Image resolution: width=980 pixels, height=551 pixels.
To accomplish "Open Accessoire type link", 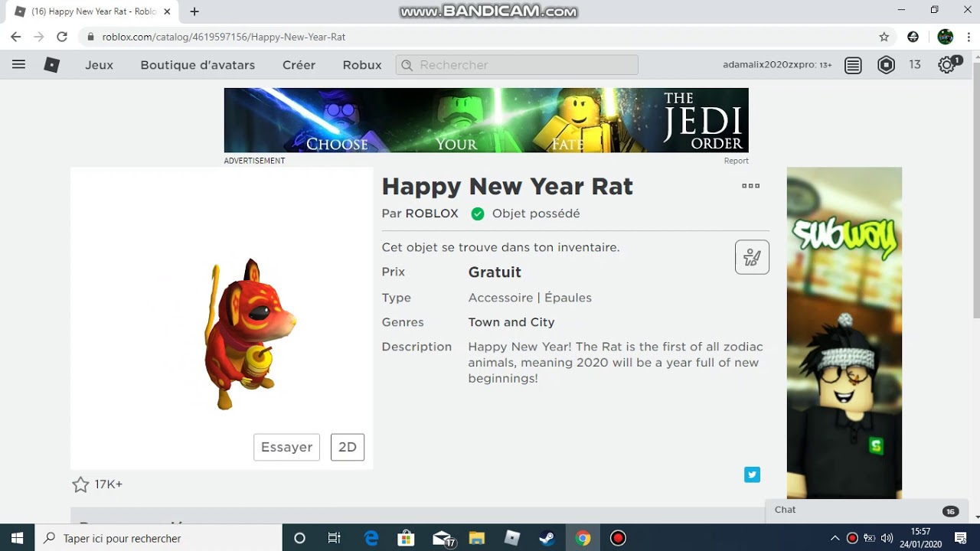I will [501, 298].
